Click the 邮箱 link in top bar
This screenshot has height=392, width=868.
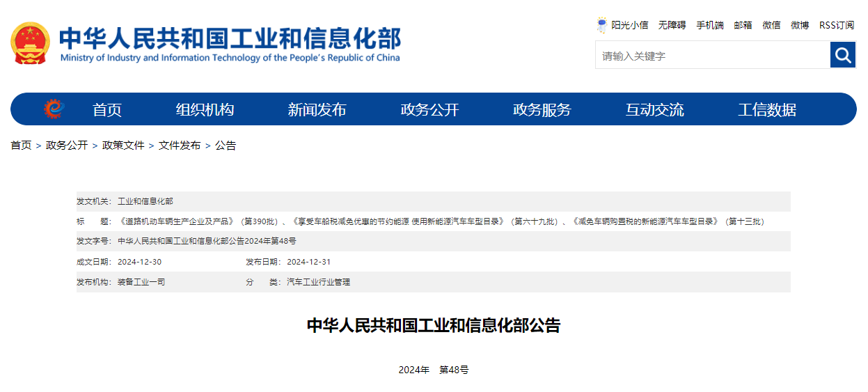(743, 25)
